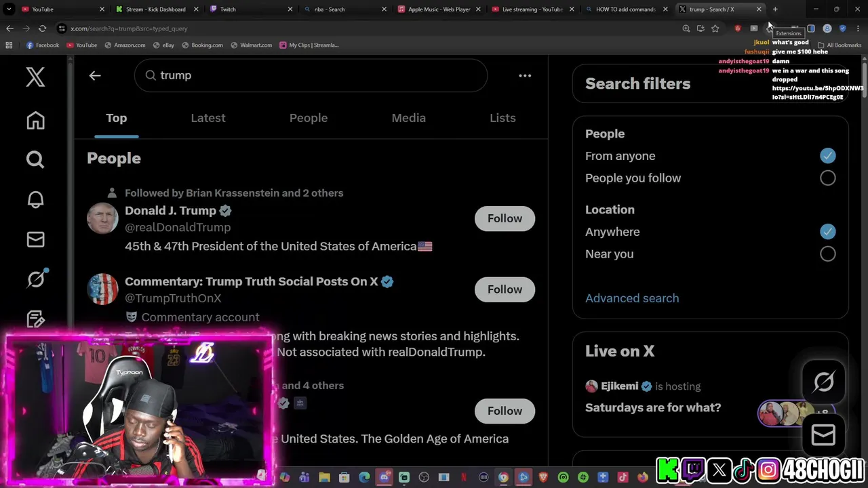The image size is (868, 488).
Task: Open the floating messages envelope button
Action: click(x=823, y=435)
